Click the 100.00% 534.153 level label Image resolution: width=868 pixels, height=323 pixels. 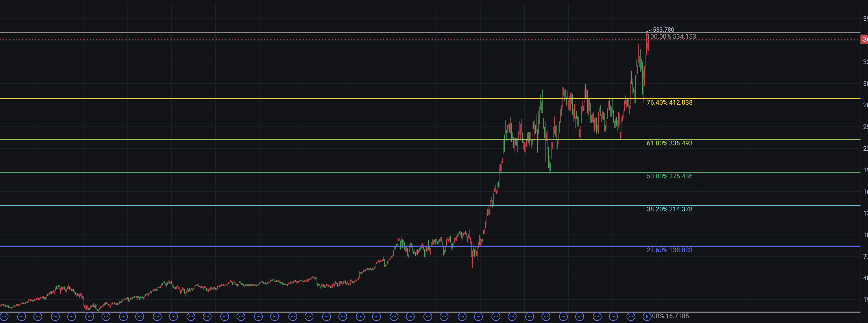672,36
